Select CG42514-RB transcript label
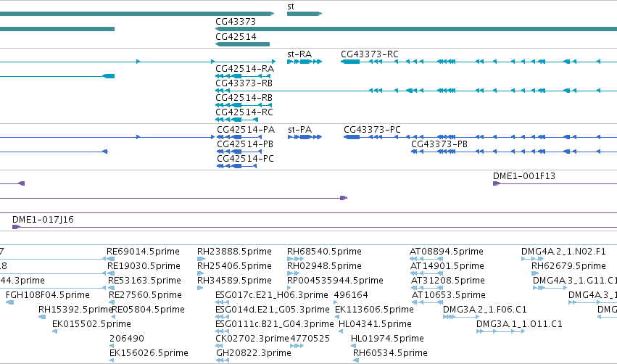 point(244,98)
